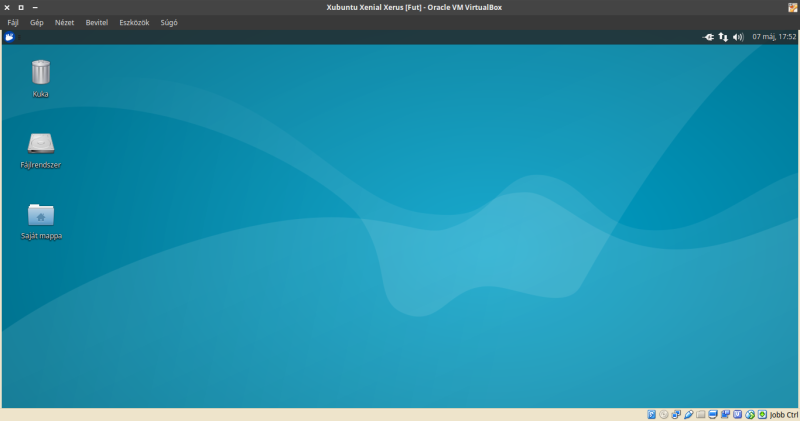Viewport: 800px width, 421px height.
Task: Select the Saját mappa home folder icon
Action: click(x=41, y=214)
